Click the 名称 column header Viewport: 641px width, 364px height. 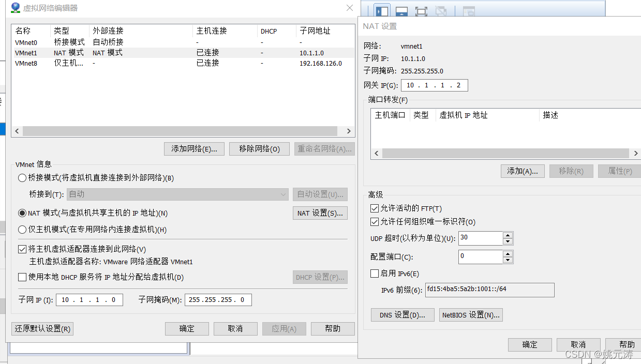click(31, 31)
